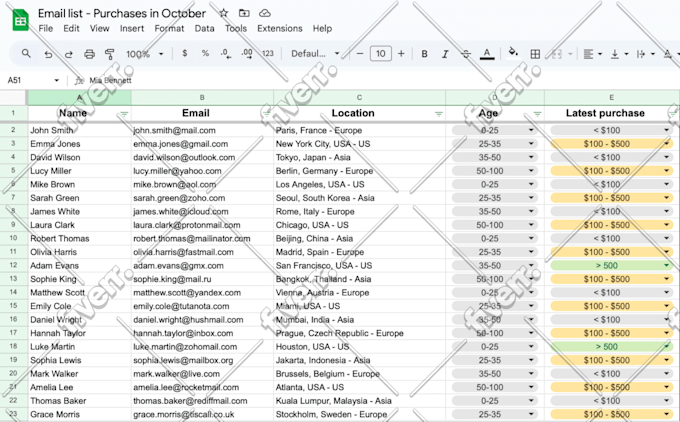
Task: Toggle italic formatting
Action: coord(445,54)
